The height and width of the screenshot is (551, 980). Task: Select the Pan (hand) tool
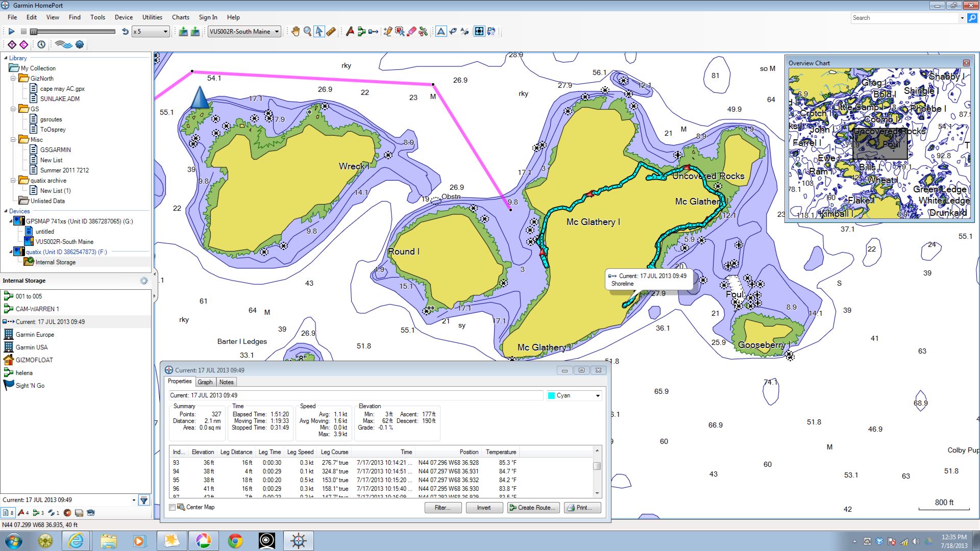pyautogui.click(x=296, y=32)
